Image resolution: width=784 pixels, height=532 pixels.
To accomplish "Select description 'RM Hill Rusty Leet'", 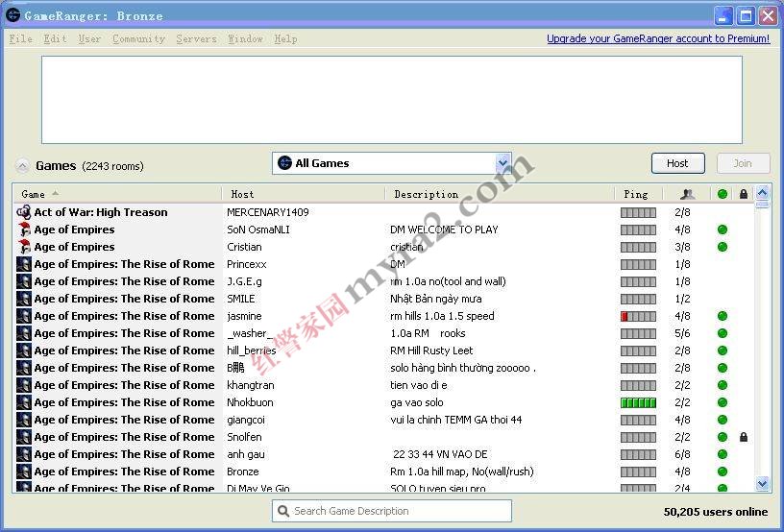I will click(x=431, y=351).
